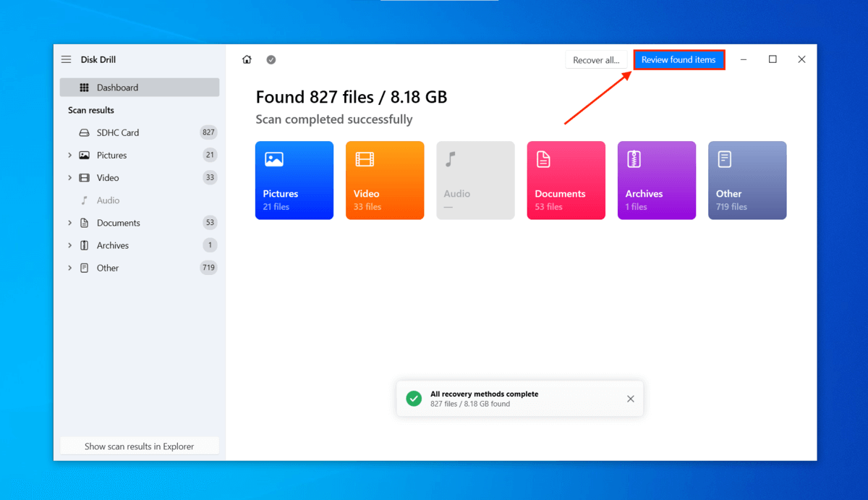
Task: Click Show scan results in Explorer
Action: 140,446
